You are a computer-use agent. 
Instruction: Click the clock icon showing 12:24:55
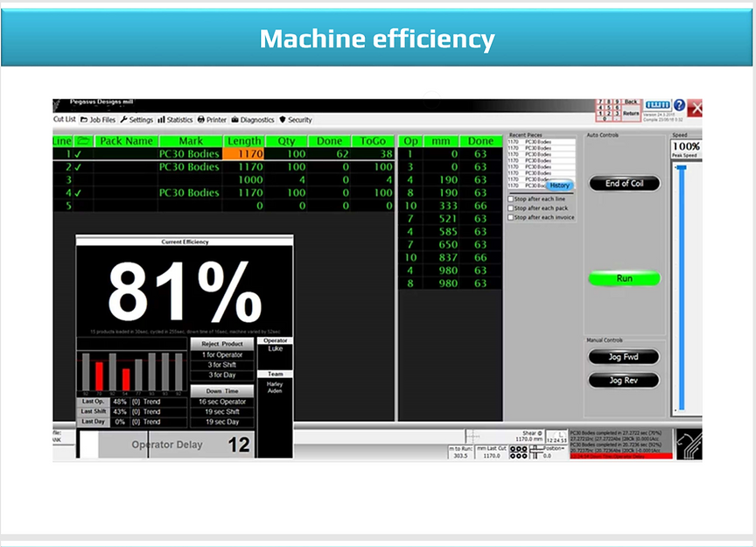(556, 437)
